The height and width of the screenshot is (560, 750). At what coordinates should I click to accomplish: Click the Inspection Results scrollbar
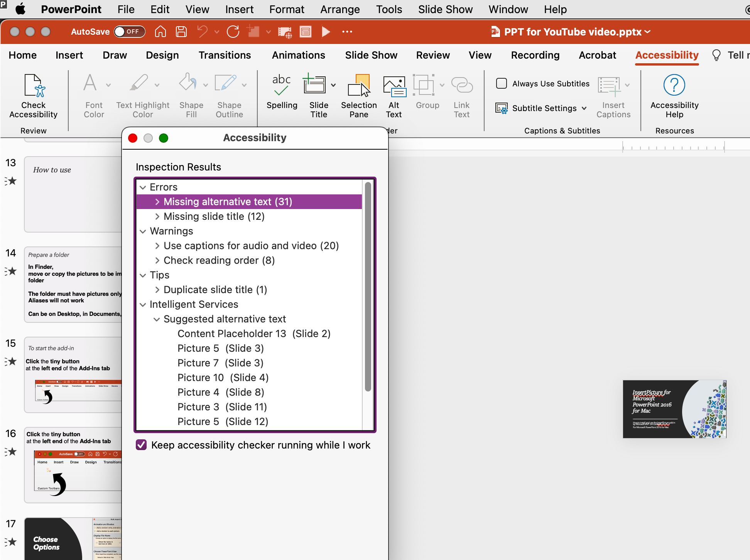point(368,287)
